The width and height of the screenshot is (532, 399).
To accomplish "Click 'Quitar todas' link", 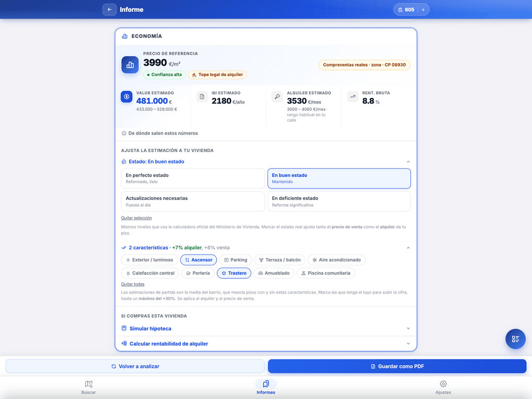I will [133, 284].
